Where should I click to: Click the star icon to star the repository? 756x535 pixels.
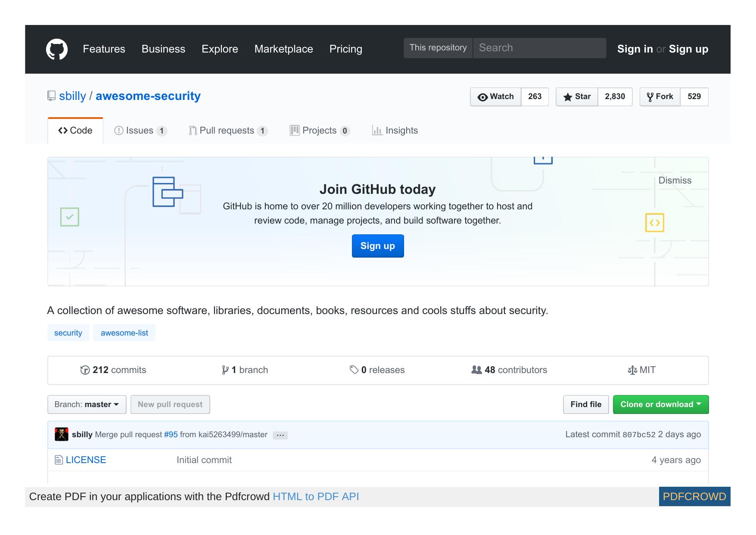568,96
